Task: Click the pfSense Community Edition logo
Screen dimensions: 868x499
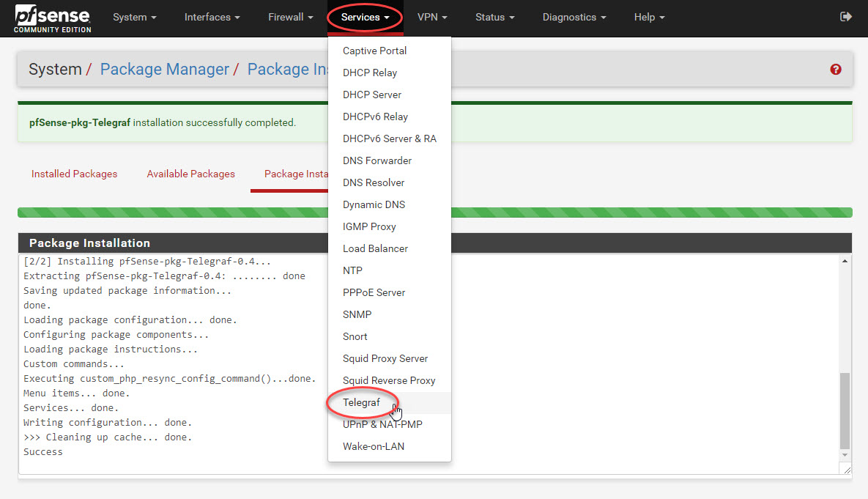Action: click(52, 18)
